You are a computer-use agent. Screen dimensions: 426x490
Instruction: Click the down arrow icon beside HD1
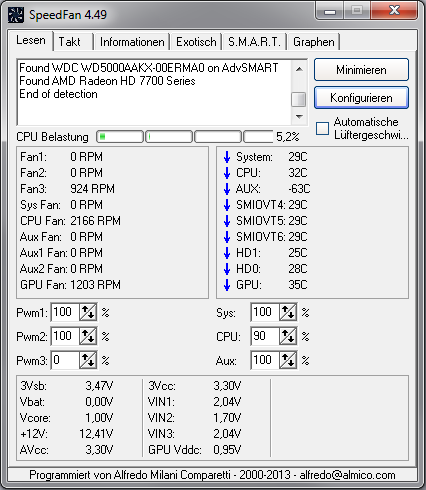[x=227, y=253]
